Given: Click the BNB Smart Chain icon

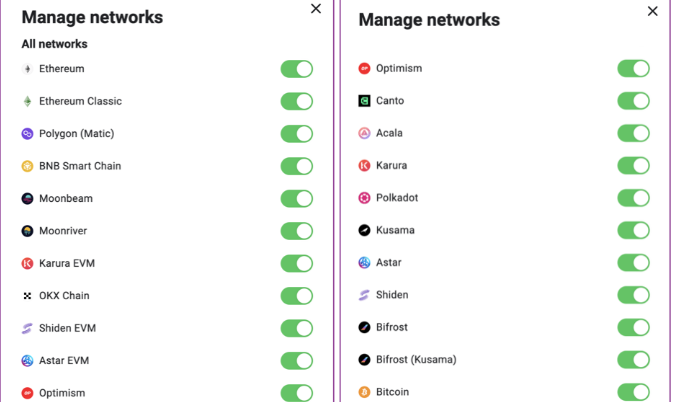Looking at the screenshot, I should pyautogui.click(x=27, y=166).
